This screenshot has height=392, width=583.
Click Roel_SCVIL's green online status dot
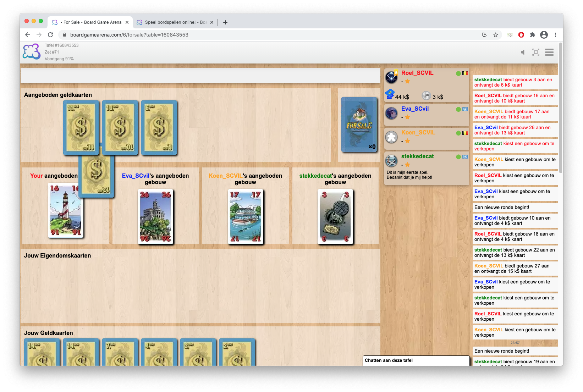click(458, 73)
